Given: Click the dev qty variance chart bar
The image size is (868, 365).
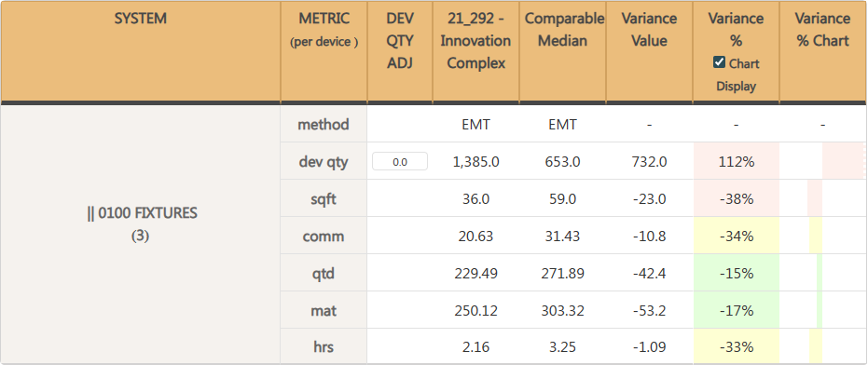Looking at the screenshot, I should (x=844, y=161).
